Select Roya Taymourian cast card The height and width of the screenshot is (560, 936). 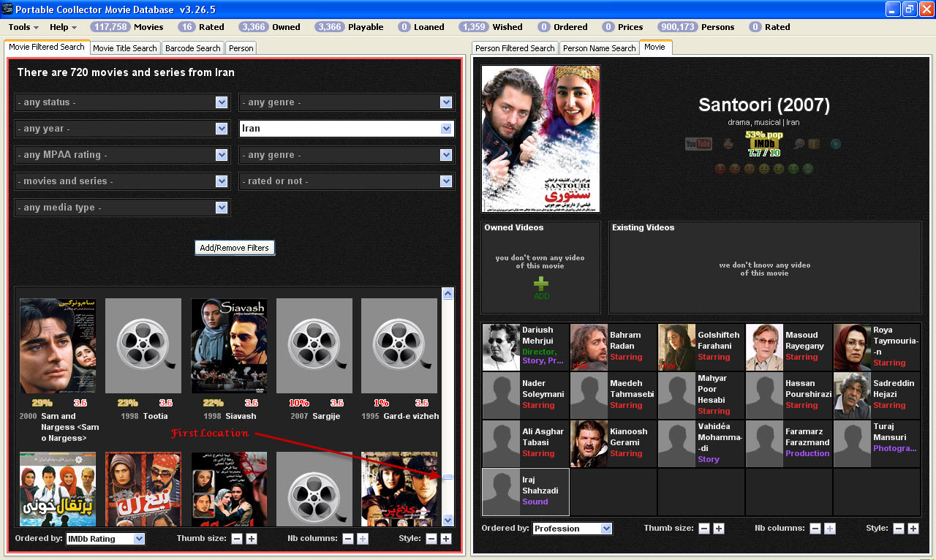pos(877,347)
